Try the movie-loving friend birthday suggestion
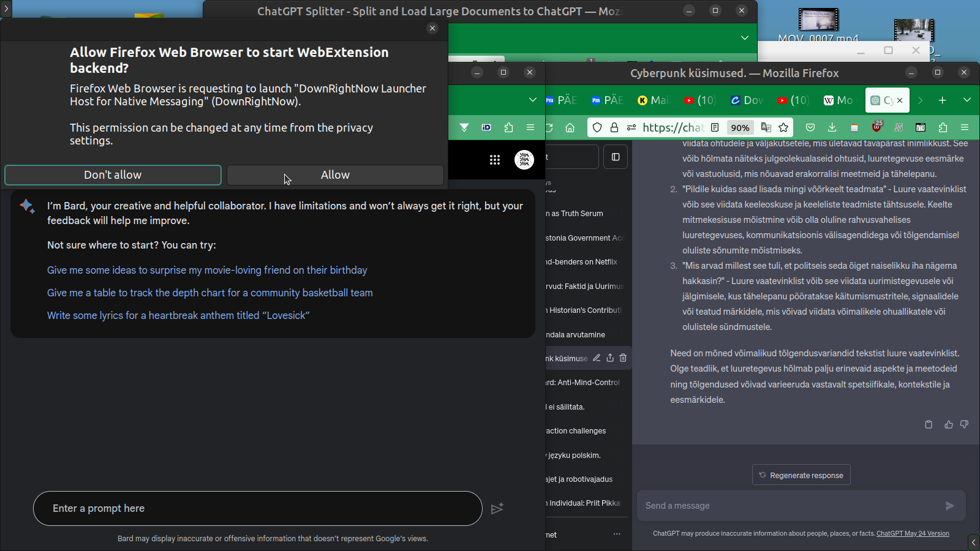The image size is (980, 551). tap(207, 270)
